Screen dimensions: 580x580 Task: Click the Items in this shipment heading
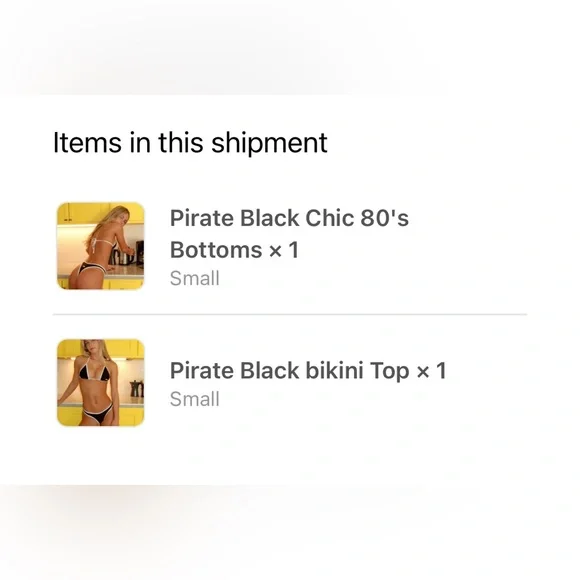pos(190,143)
